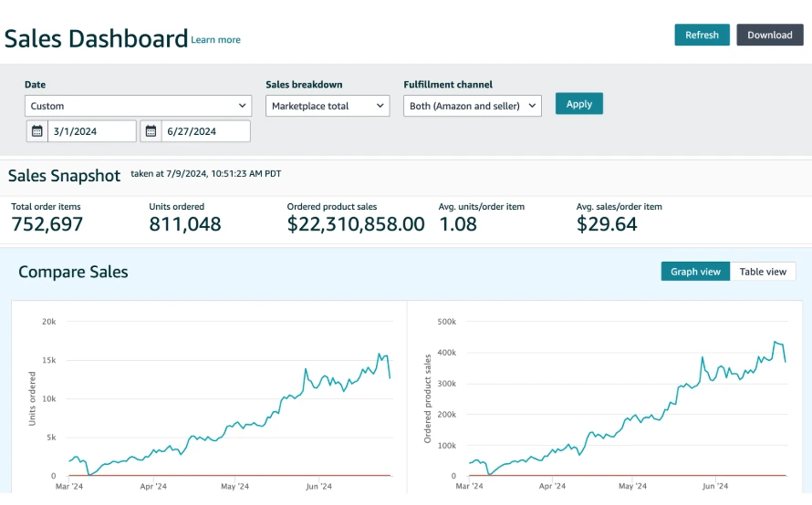Expand the Date range Custom dropdown

pos(138,106)
